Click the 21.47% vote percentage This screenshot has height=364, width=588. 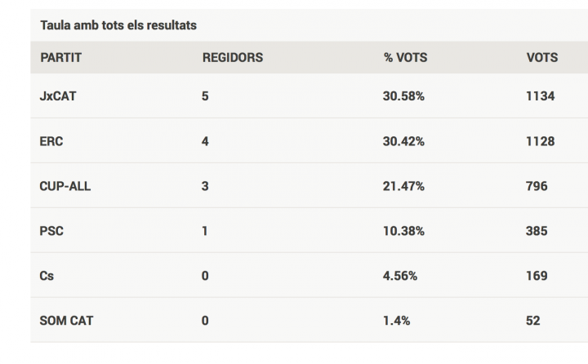(x=403, y=186)
